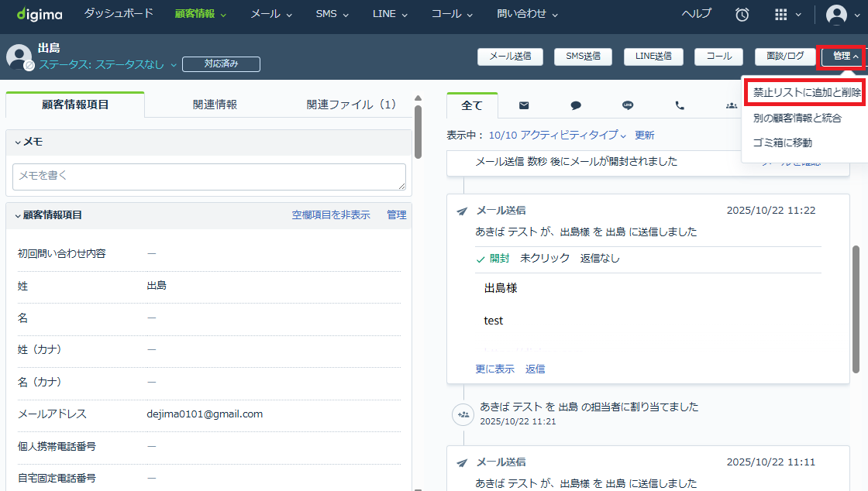The height and width of the screenshot is (491, 868).
Task: Open the ステータスなし status dropdown
Action: click(108, 65)
